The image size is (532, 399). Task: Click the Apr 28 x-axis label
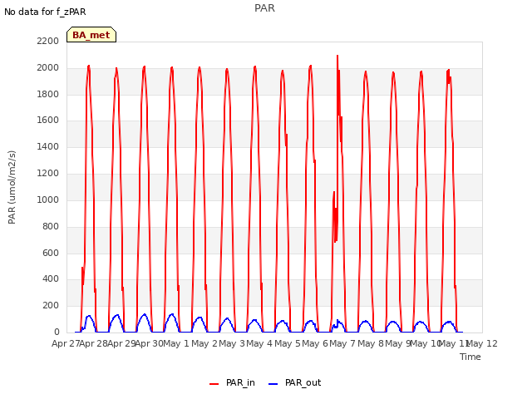coord(93,343)
